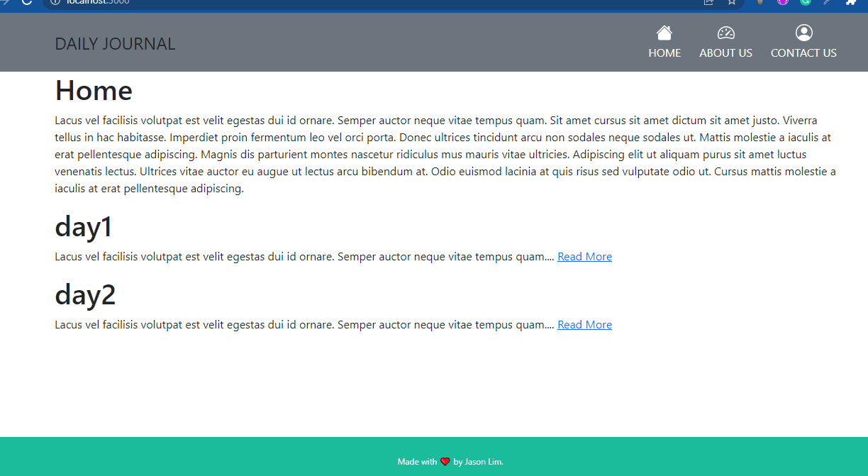Click the DAILY JOURNAL brand link
The height and width of the screenshot is (476, 868).
click(x=115, y=43)
